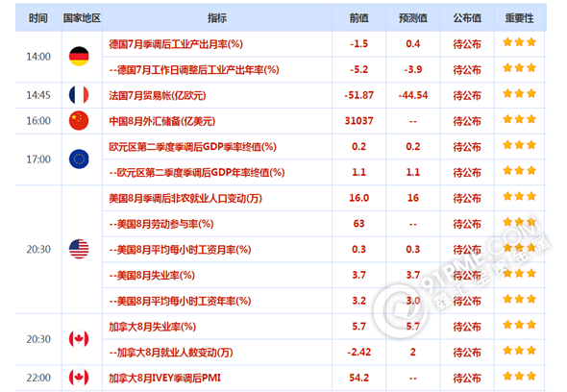Click importance stars for 德国7月季调后工业产出月率
The width and height of the screenshot is (567, 392).
519,42
